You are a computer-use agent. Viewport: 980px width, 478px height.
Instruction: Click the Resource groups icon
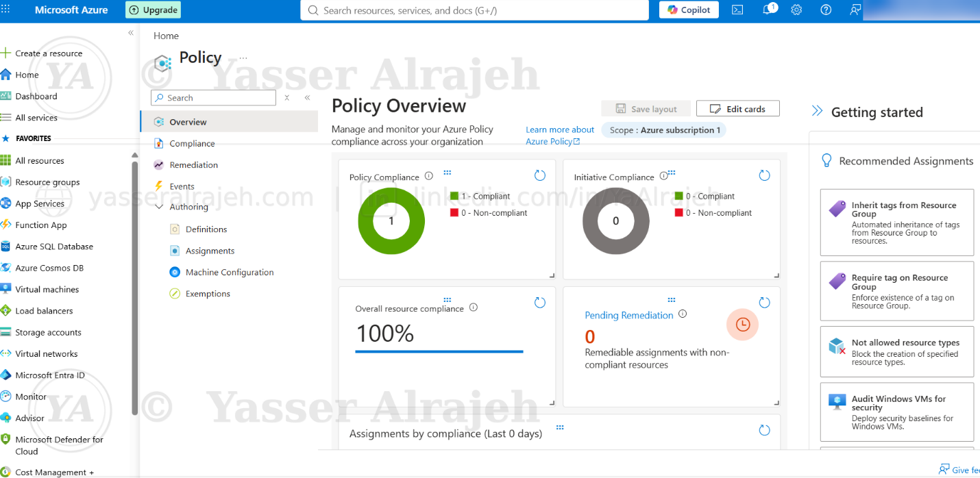pos(5,182)
